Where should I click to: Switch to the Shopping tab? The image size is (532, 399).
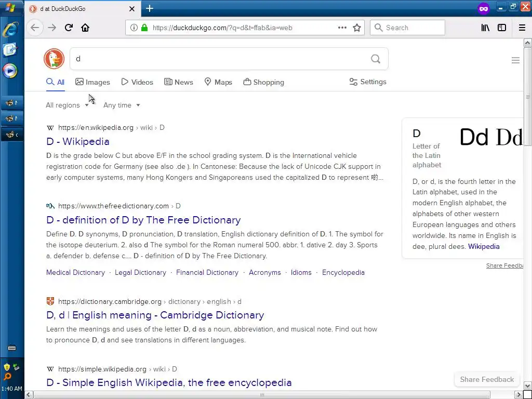click(263, 82)
